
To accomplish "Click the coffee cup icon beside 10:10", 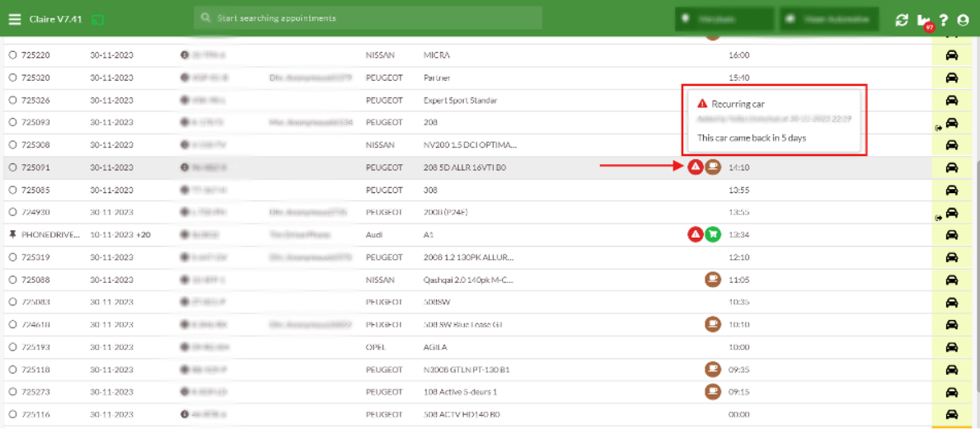I will pos(712,324).
